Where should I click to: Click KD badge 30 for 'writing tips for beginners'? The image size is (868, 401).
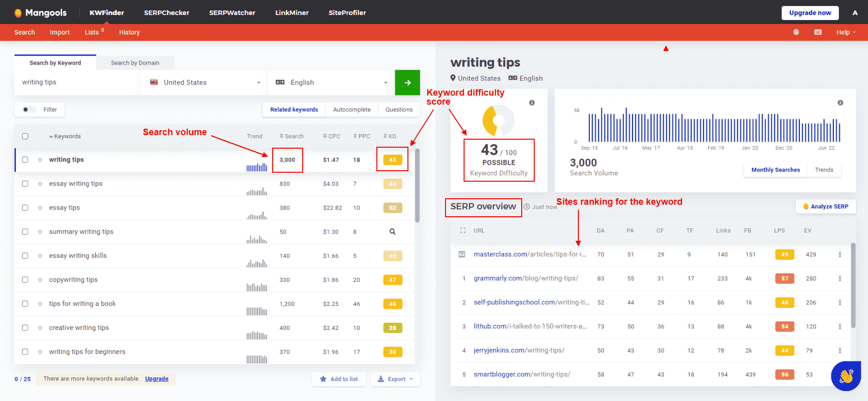[392, 352]
